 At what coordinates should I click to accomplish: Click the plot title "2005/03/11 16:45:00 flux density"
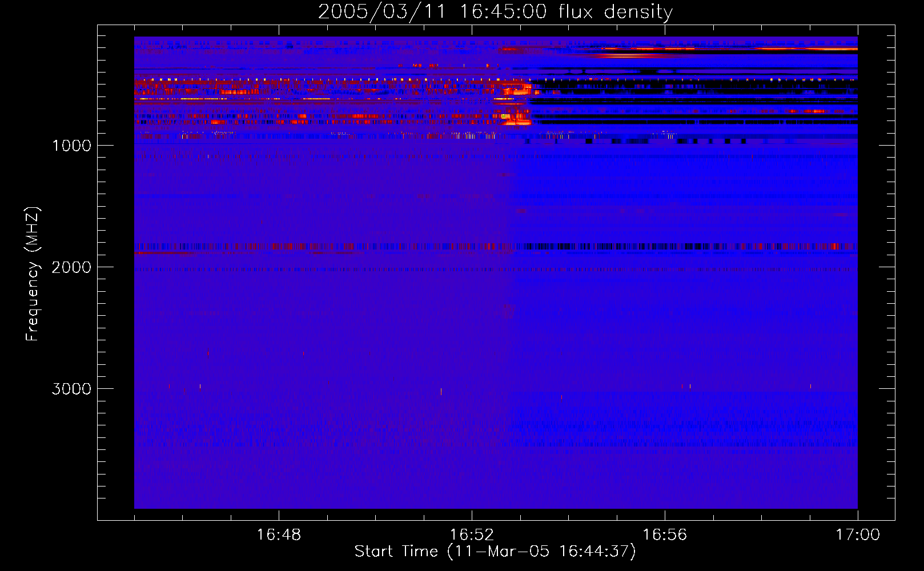pyautogui.click(x=495, y=11)
